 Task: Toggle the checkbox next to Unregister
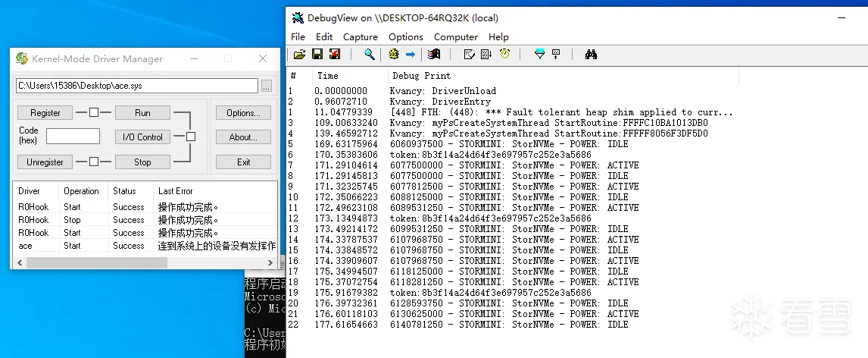click(94, 162)
